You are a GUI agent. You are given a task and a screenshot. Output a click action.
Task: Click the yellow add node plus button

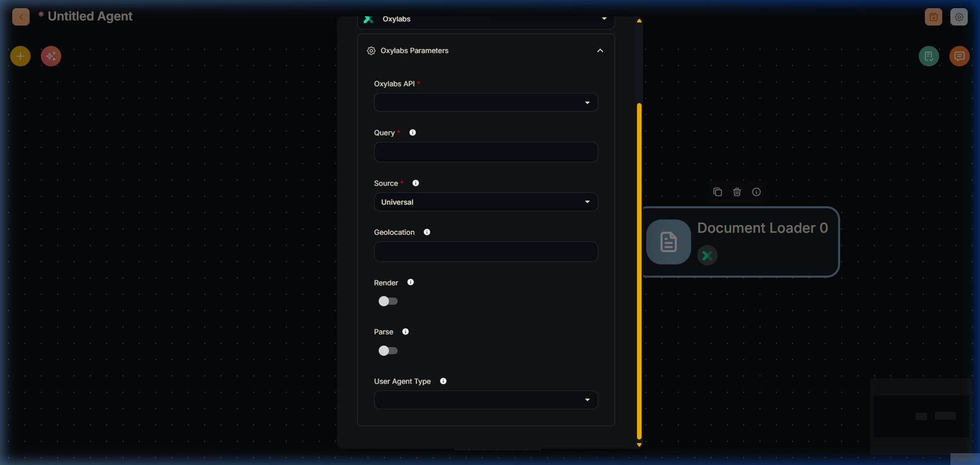coord(20,56)
